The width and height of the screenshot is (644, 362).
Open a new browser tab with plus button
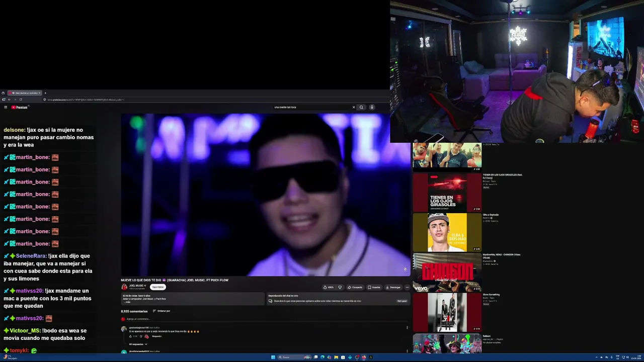click(45, 93)
